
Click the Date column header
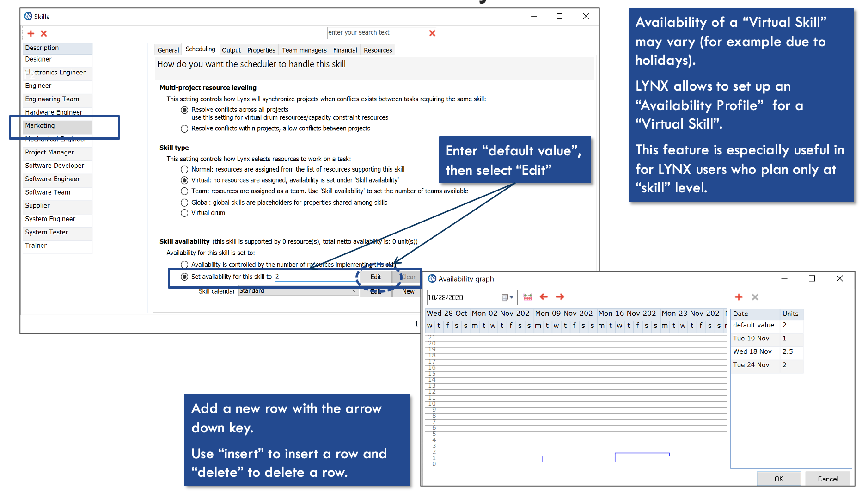coord(755,314)
